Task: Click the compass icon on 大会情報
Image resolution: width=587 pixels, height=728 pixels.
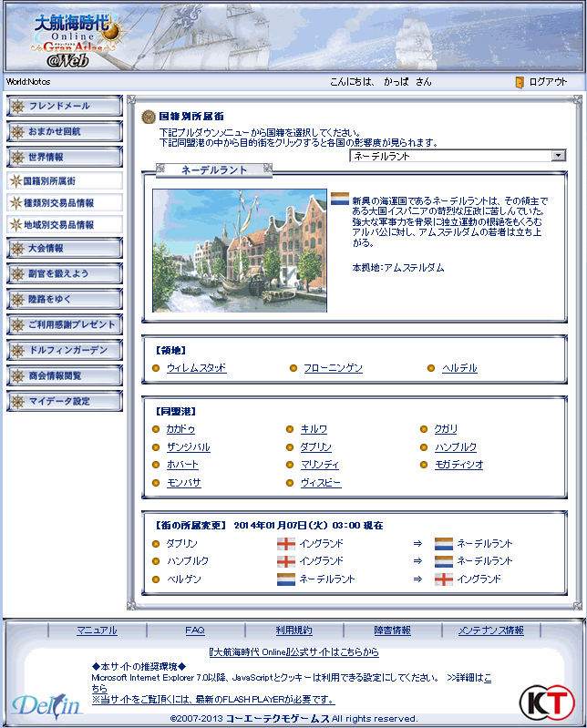Action: [x=17, y=249]
